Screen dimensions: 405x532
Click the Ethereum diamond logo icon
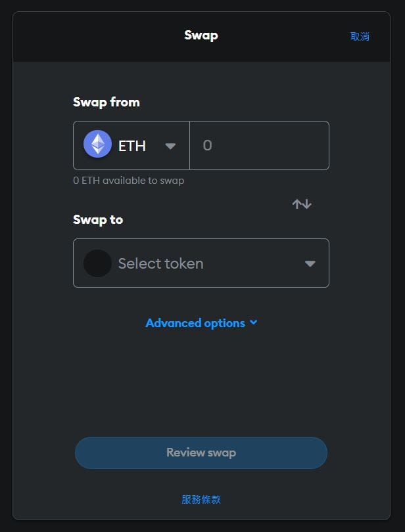pyautogui.click(x=97, y=144)
